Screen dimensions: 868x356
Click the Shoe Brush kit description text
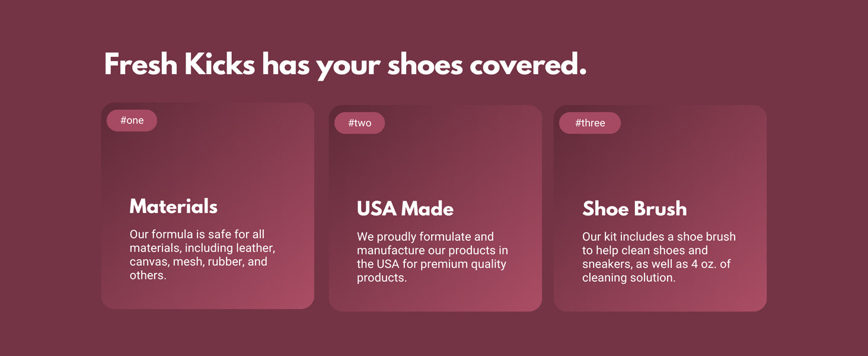[x=659, y=257]
